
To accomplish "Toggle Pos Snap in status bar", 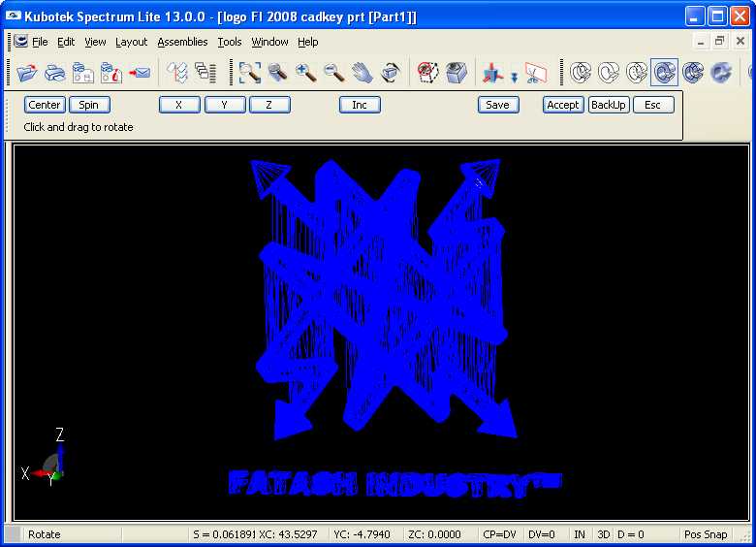I will [705, 534].
